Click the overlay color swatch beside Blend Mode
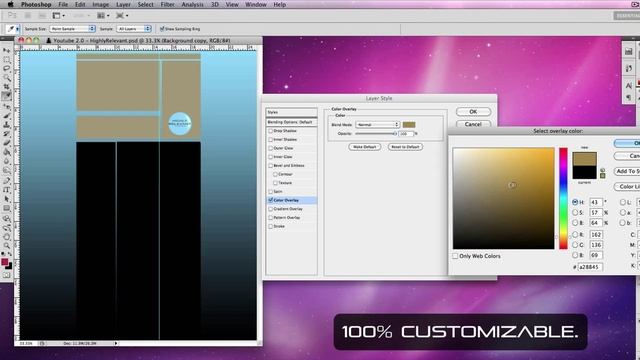640x360 pixels. point(409,124)
